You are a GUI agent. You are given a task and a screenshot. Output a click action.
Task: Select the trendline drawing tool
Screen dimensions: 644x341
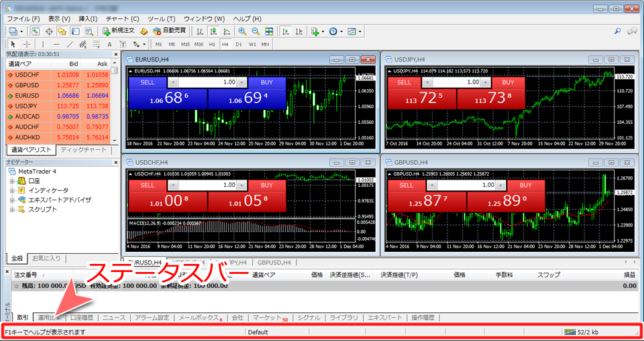[x=69, y=44]
